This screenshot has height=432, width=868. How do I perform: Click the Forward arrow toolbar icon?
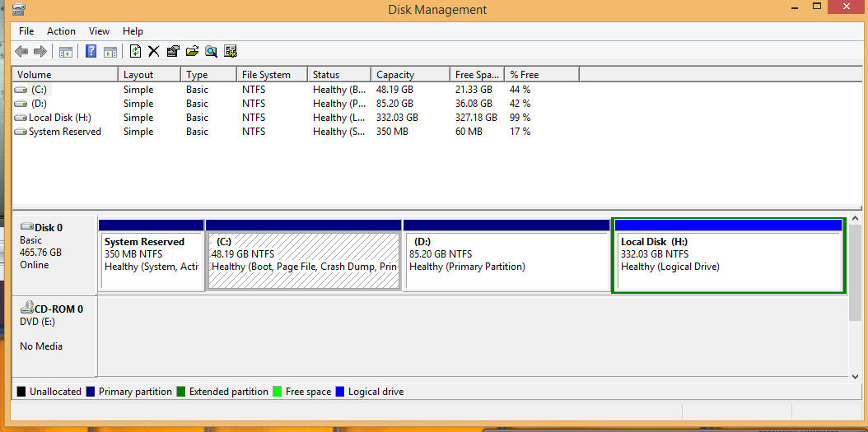[x=40, y=52]
